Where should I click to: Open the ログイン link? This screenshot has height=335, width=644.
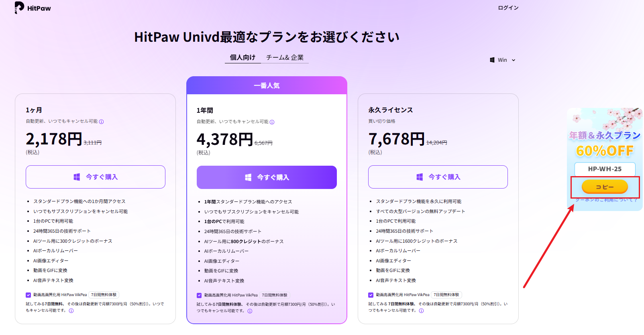pos(508,8)
